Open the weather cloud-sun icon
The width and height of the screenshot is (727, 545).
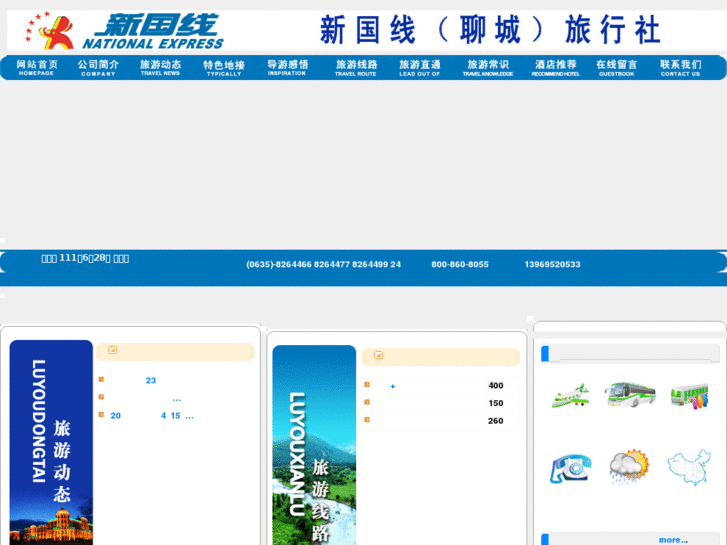[x=630, y=467]
